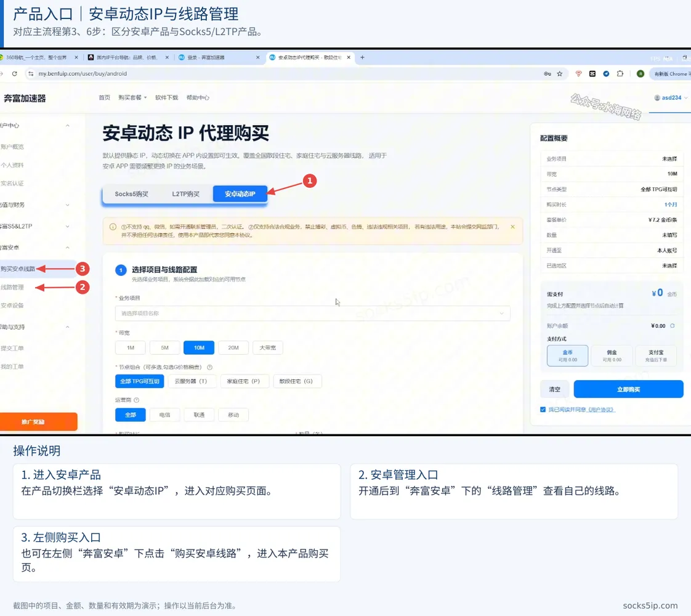Image resolution: width=691 pixels, height=616 pixels.
Task: Open the Extensions puzzle-piece menu
Action: coord(620,73)
